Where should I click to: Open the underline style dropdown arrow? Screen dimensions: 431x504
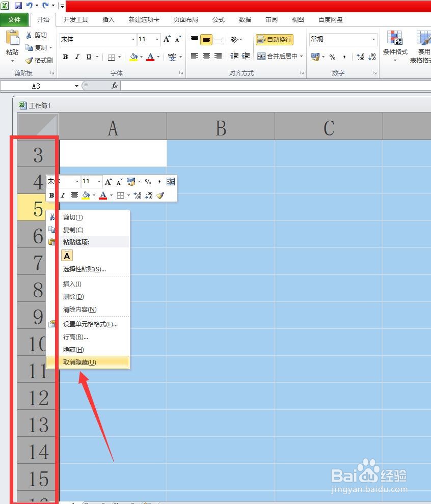click(x=97, y=57)
